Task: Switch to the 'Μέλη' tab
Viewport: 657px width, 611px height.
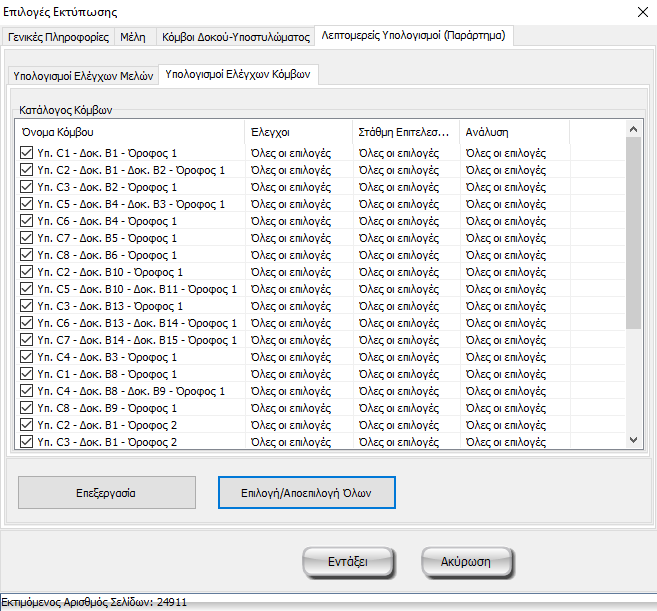Action: pos(132,36)
